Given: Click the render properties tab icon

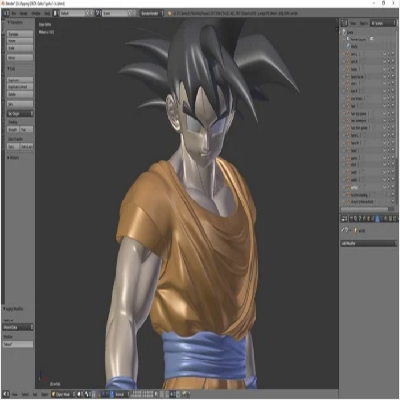Looking at the screenshot, I should point(351,219).
